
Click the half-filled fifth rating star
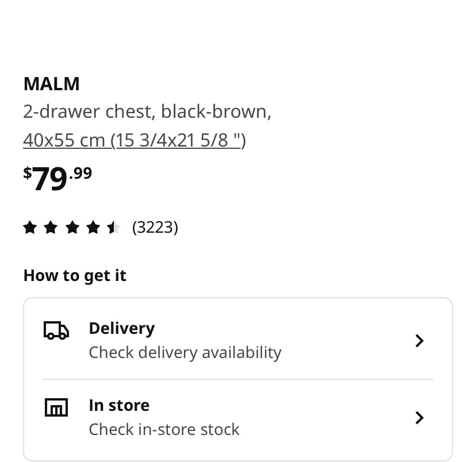coord(113,228)
